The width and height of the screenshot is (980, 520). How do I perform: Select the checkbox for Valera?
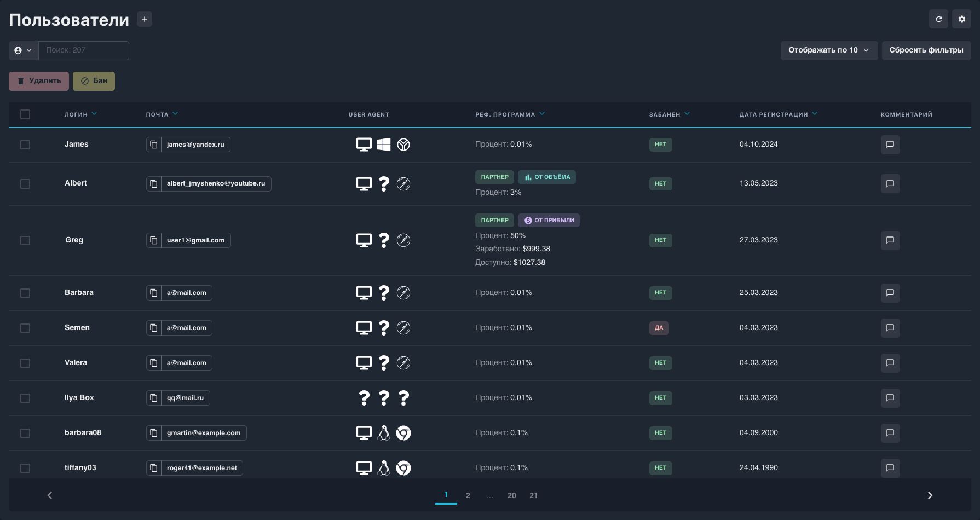pos(25,363)
